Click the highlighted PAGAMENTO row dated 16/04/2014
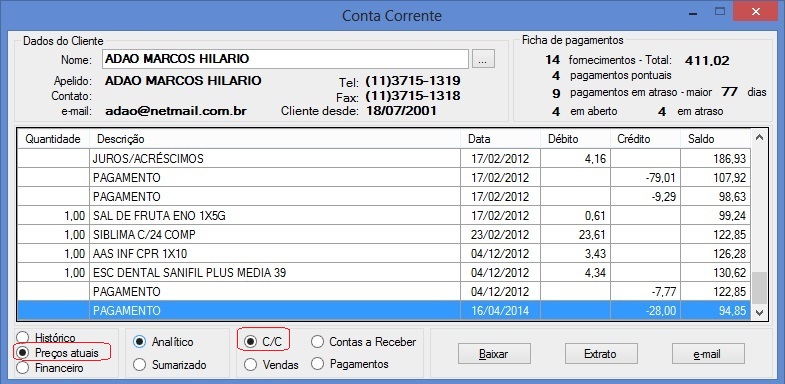 384,310
